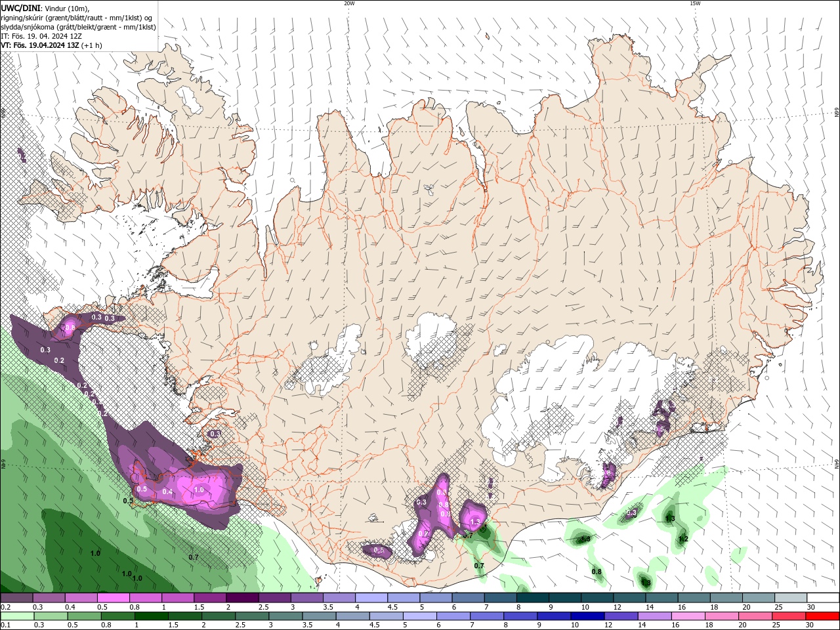Click the 20W longitude label
The height and width of the screenshot is (630, 840).
coord(349,3)
